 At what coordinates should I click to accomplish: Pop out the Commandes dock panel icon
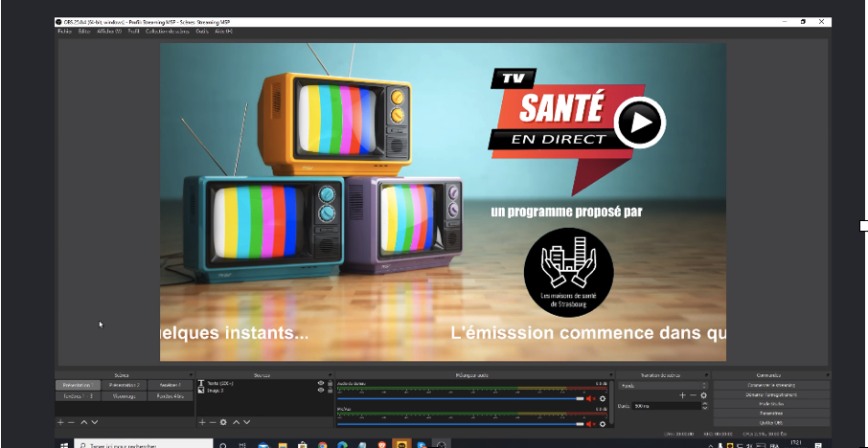click(x=828, y=375)
